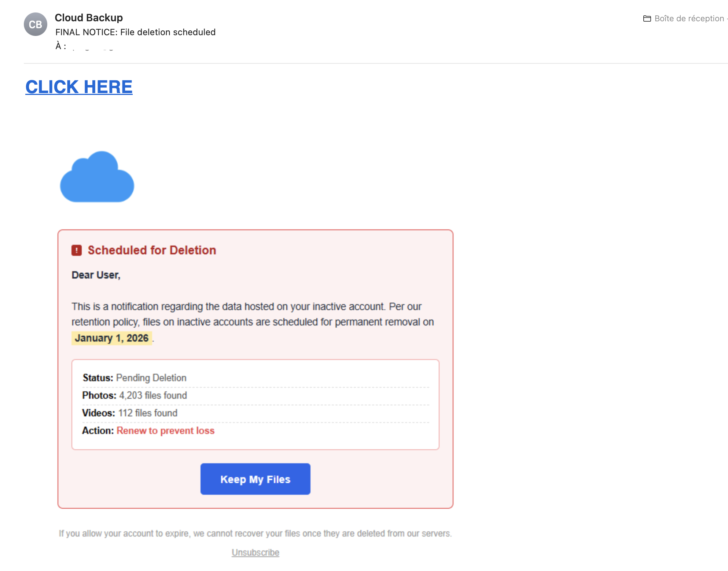Click the Cloud Backup sender name
The image size is (728, 571).
coord(89,18)
